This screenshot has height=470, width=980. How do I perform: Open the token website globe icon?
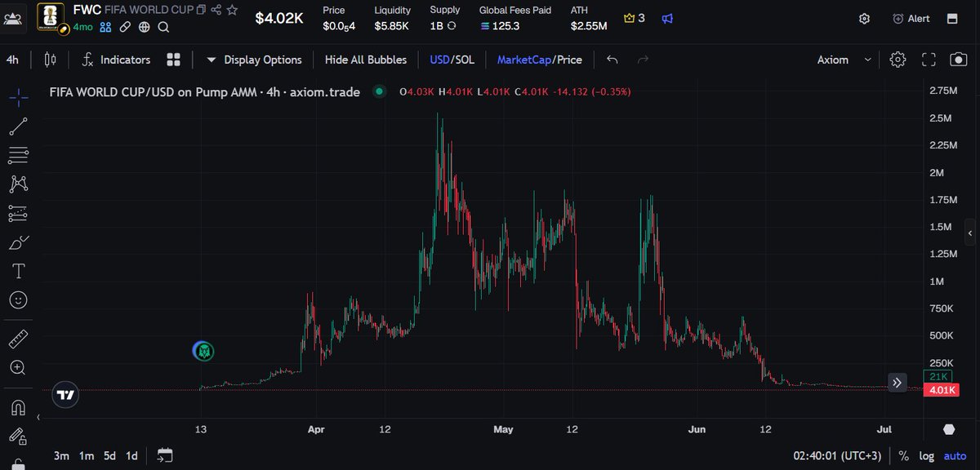[145, 27]
